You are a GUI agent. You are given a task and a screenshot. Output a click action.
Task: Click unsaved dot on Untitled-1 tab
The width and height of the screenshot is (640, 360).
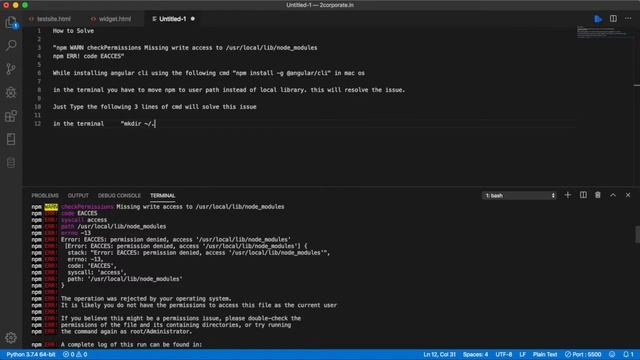pyautogui.click(x=193, y=19)
